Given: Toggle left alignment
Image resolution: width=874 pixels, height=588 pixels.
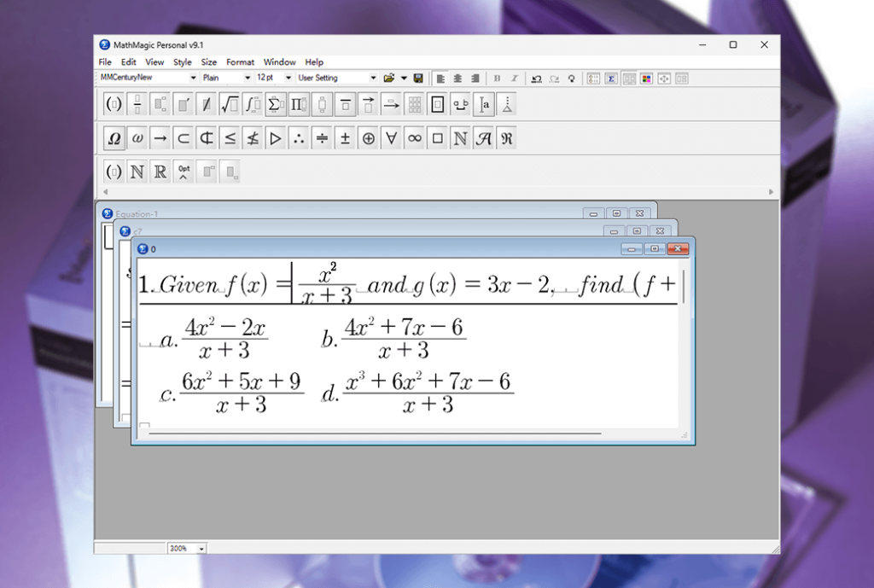Looking at the screenshot, I should (440, 79).
